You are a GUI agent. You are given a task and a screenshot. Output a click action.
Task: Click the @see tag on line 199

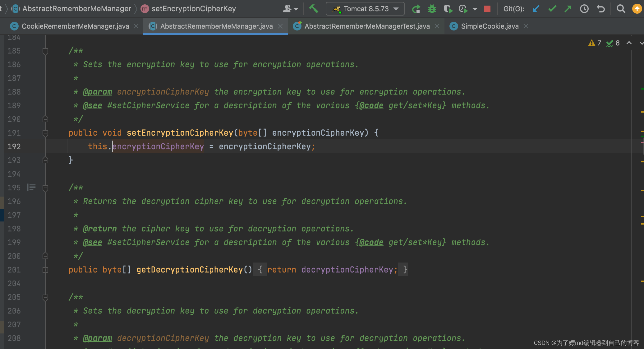click(x=92, y=242)
